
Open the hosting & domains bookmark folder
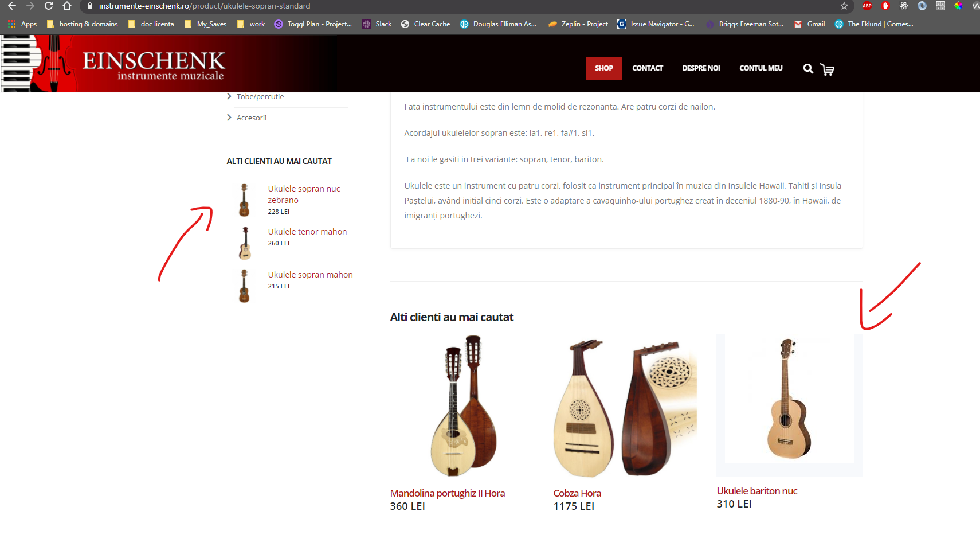[x=82, y=24]
